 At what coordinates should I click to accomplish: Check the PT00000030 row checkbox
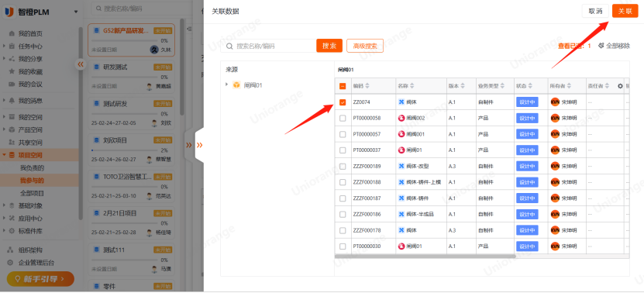(343, 246)
